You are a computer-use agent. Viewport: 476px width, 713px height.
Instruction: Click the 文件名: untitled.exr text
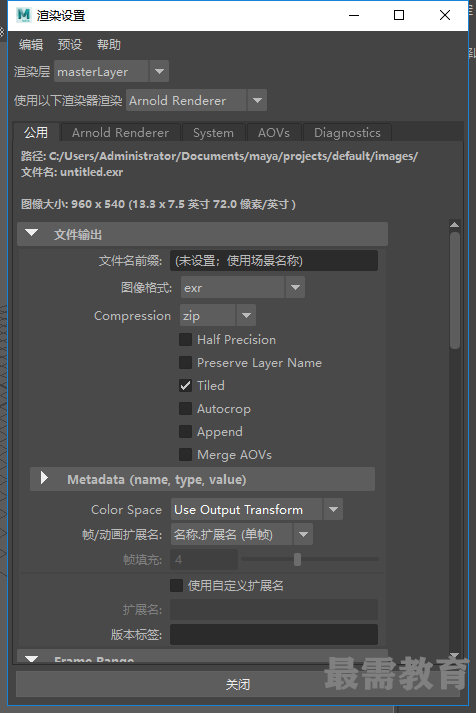[72, 172]
